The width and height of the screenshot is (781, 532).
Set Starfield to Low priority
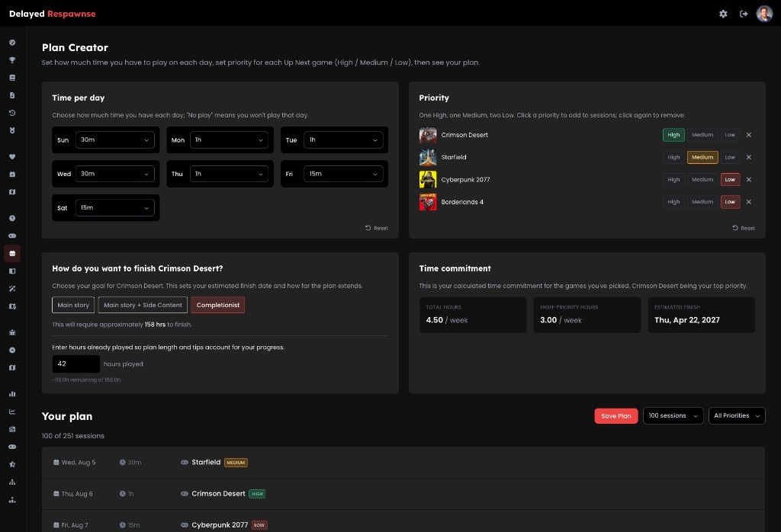pos(730,157)
